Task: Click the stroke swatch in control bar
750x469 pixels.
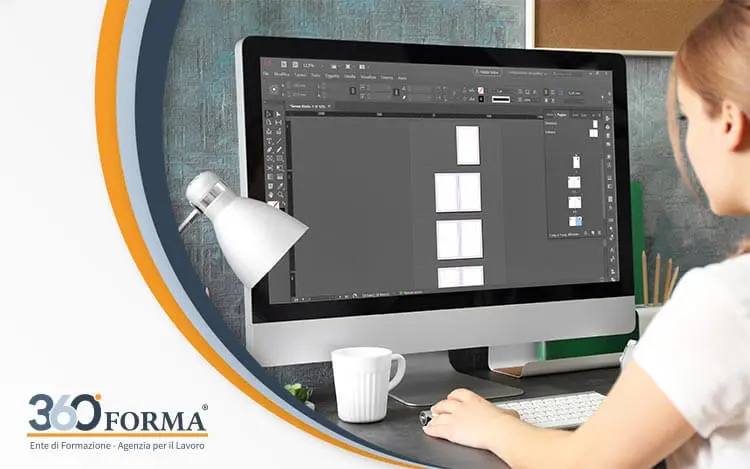Action: (480, 98)
